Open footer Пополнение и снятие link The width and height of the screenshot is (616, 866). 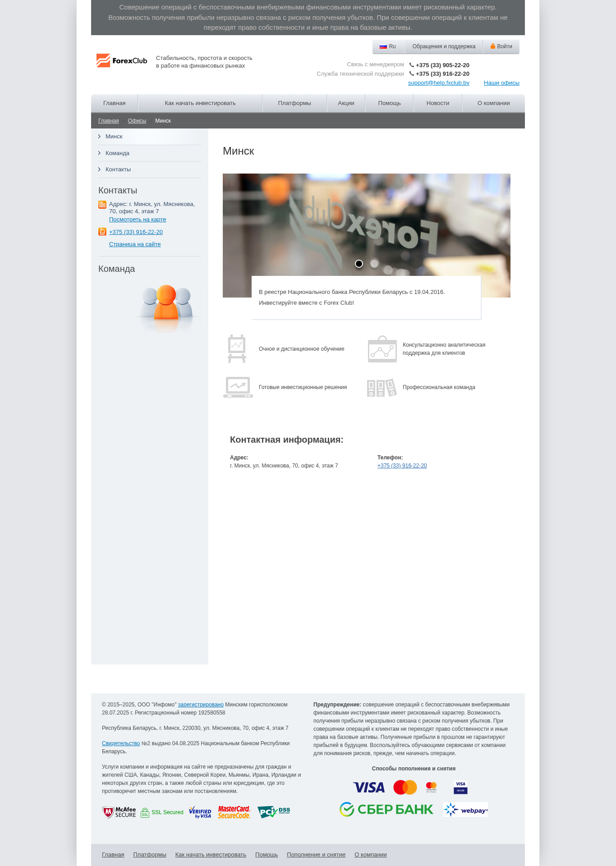point(316,855)
